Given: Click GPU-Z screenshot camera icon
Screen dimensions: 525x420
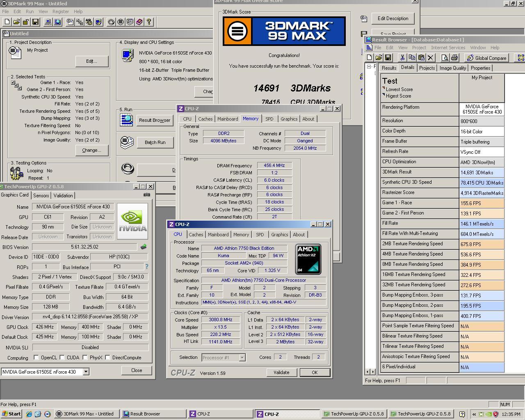Looking at the screenshot, I should [147, 195].
